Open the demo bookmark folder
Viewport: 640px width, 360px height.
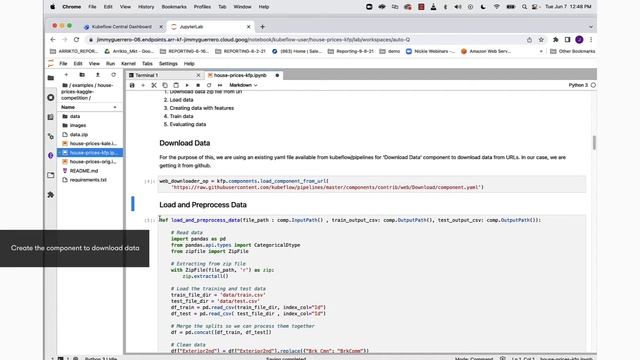(x=390, y=51)
